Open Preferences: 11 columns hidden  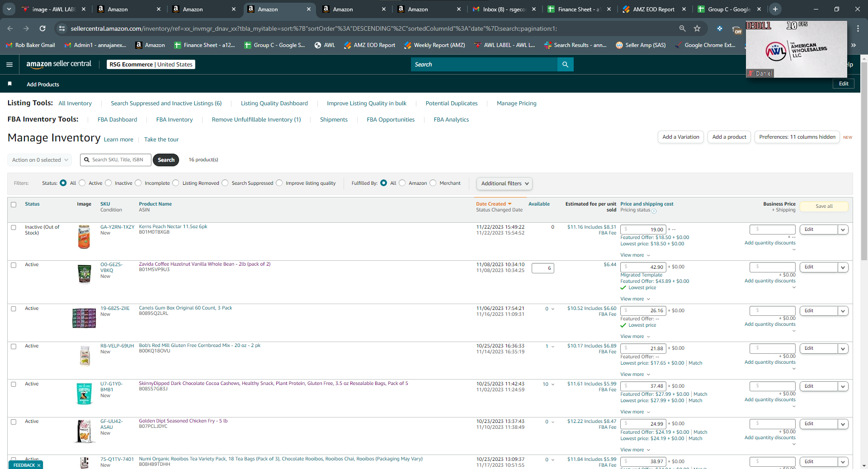click(x=797, y=137)
